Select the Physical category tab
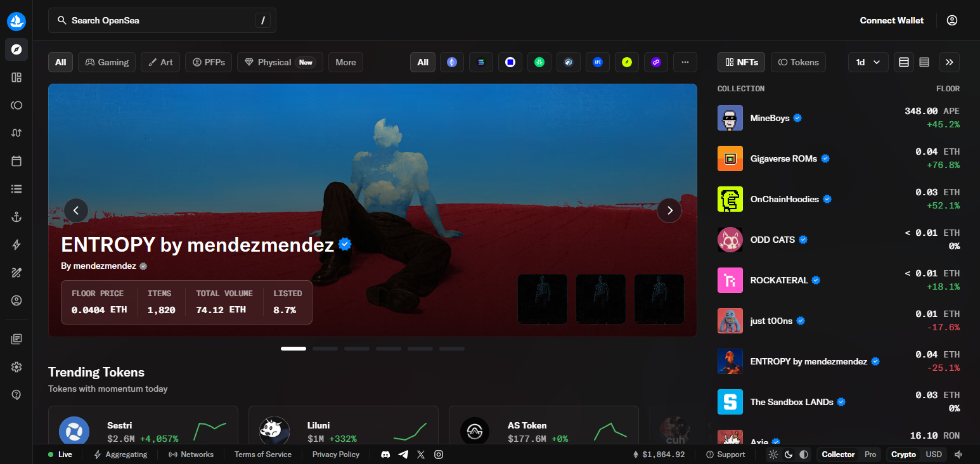The height and width of the screenshot is (464, 980). (x=280, y=62)
